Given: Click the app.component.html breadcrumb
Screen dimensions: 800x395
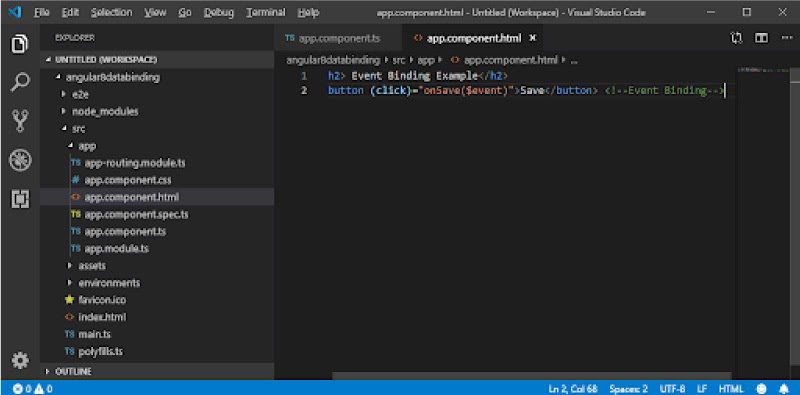Looking at the screenshot, I should pos(510,60).
